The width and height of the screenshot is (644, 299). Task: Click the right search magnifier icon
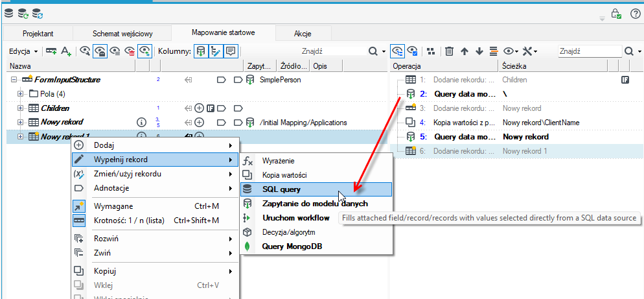click(x=629, y=51)
